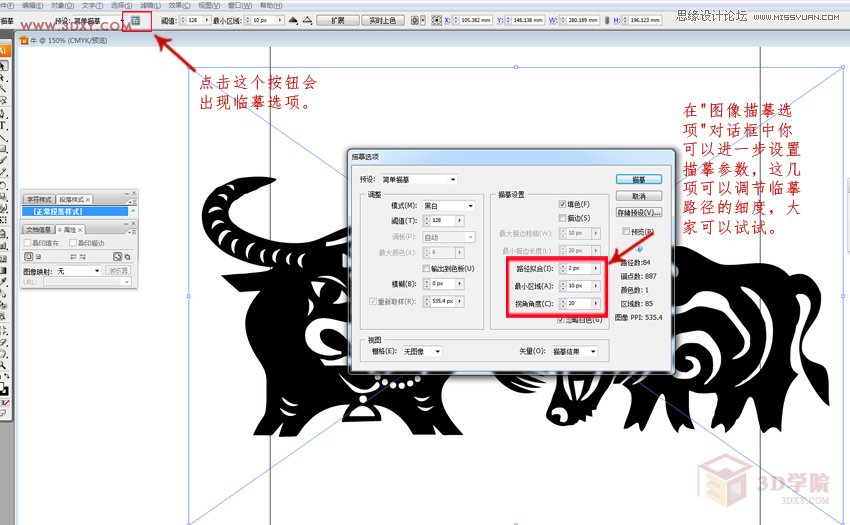Open the Attributes panel flyout menu
Image resolution: width=850 pixels, height=525 pixels.
coord(132,231)
